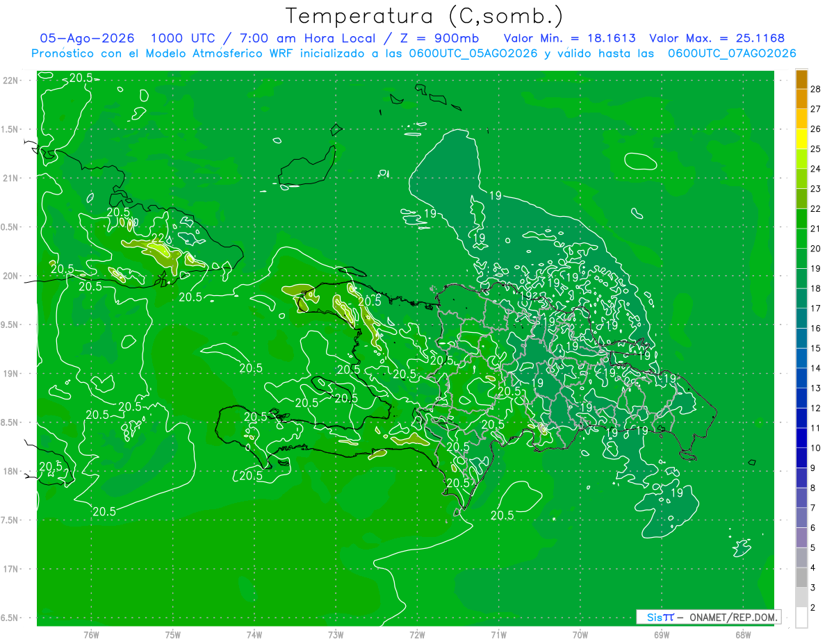Click the "22" contour label over eastern Cuba
The image size is (834, 644).
point(158,238)
